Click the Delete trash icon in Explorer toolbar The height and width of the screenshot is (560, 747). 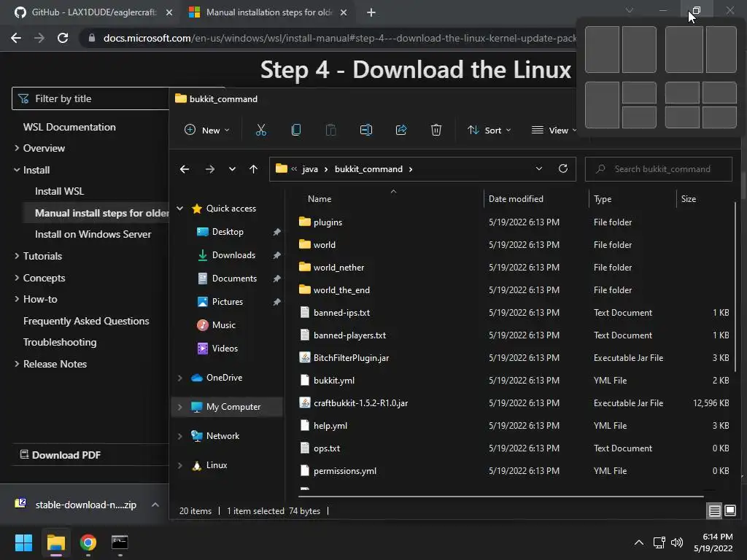pos(436,130)
